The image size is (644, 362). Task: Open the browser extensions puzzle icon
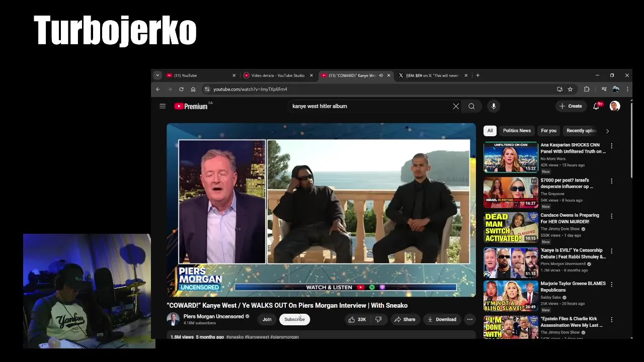587,89
